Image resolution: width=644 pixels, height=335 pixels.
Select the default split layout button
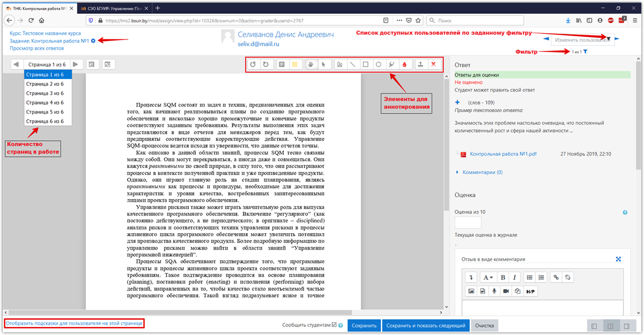click(610, 326)
